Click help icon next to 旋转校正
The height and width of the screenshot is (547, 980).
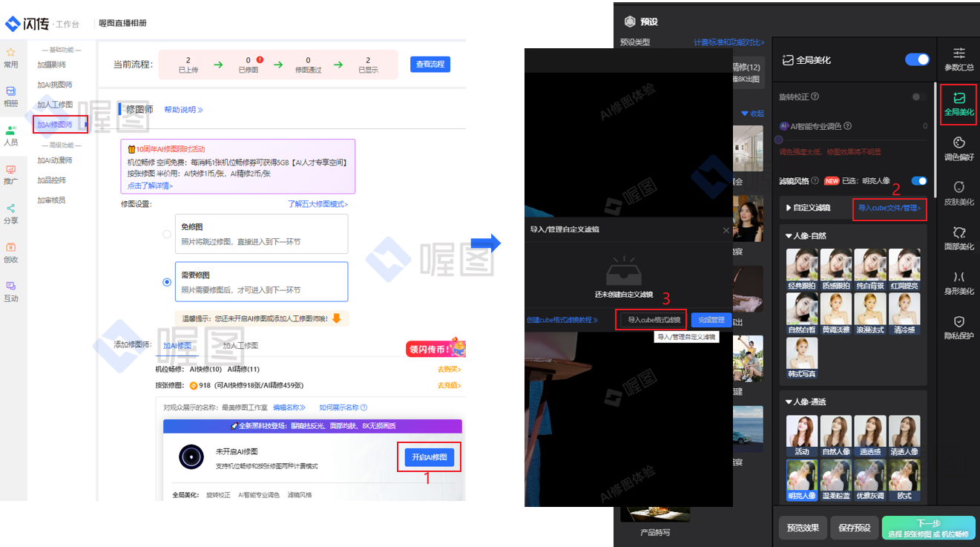[x=815, y=96]
